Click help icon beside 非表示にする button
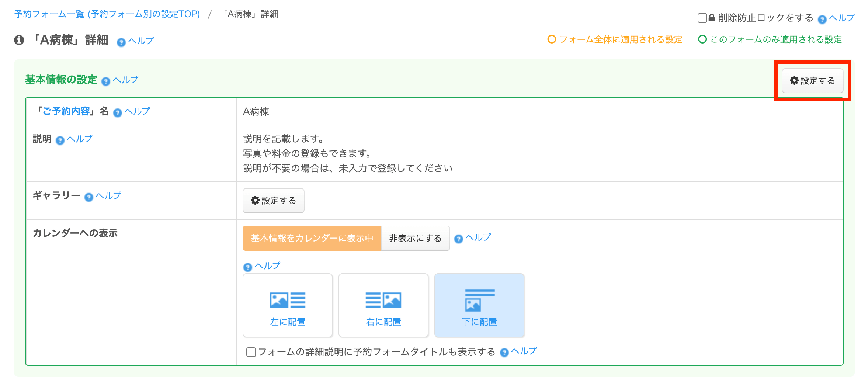This screenshot has height=382, width=868. pos(459,239)
